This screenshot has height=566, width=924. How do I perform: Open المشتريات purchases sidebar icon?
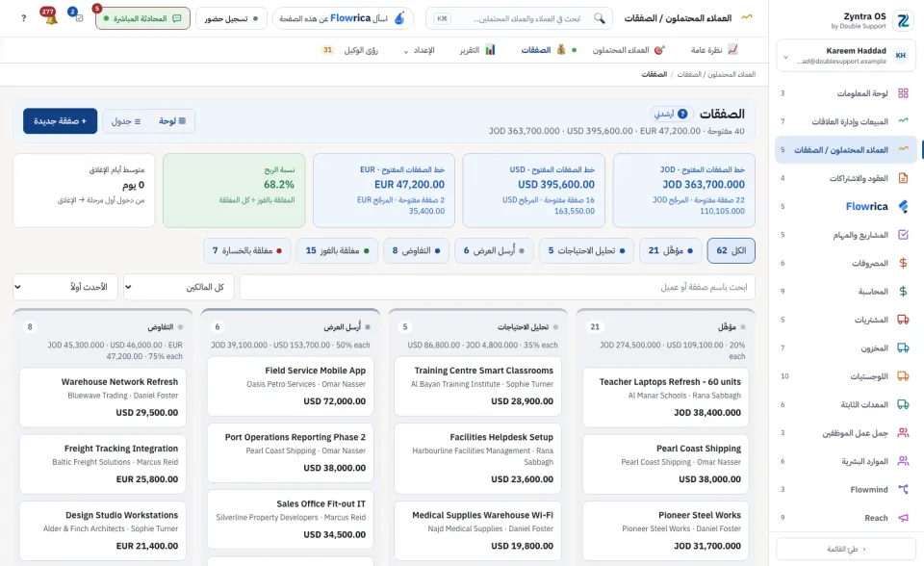903,320
